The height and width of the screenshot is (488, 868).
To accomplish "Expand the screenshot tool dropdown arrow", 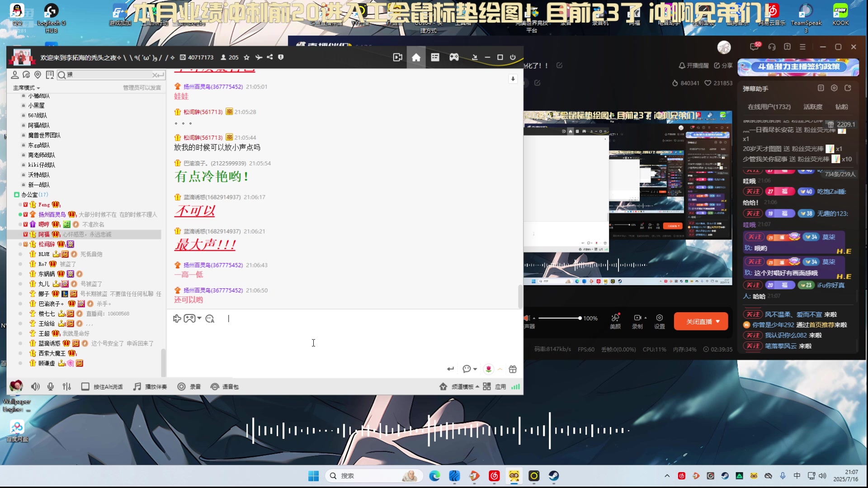I will pyautogui.click(x=199, y=319).
